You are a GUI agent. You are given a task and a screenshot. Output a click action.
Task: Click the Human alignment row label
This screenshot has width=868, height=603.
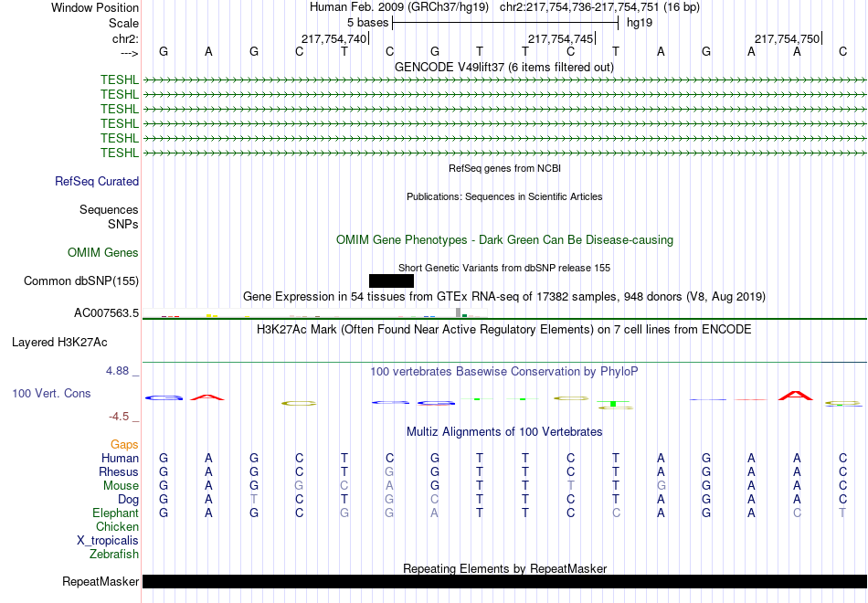[x=120, y=458]
